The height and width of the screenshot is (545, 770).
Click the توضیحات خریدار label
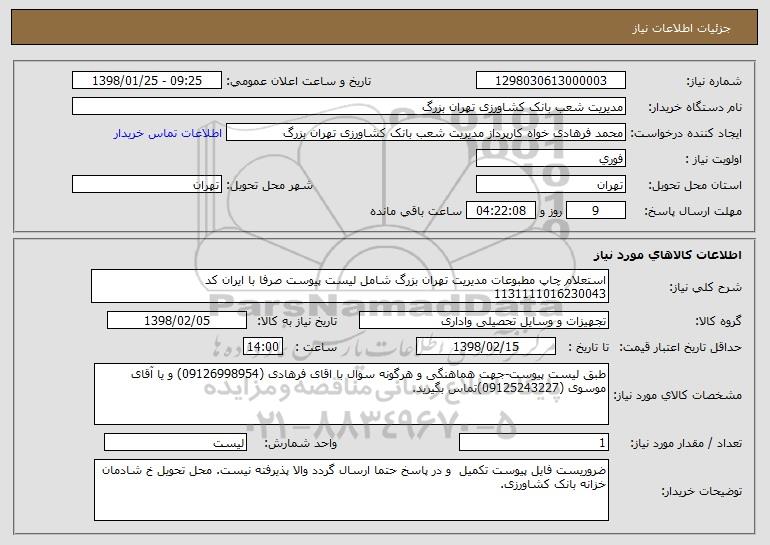(701, 491)
